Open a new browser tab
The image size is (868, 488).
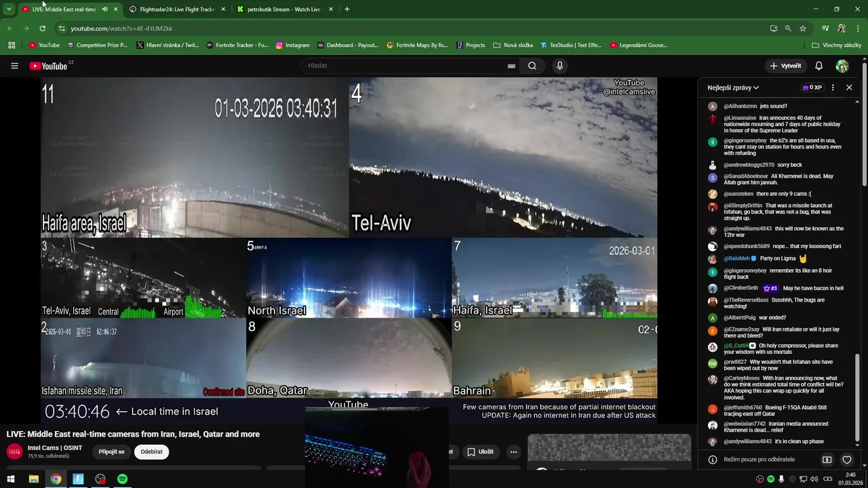347,9
